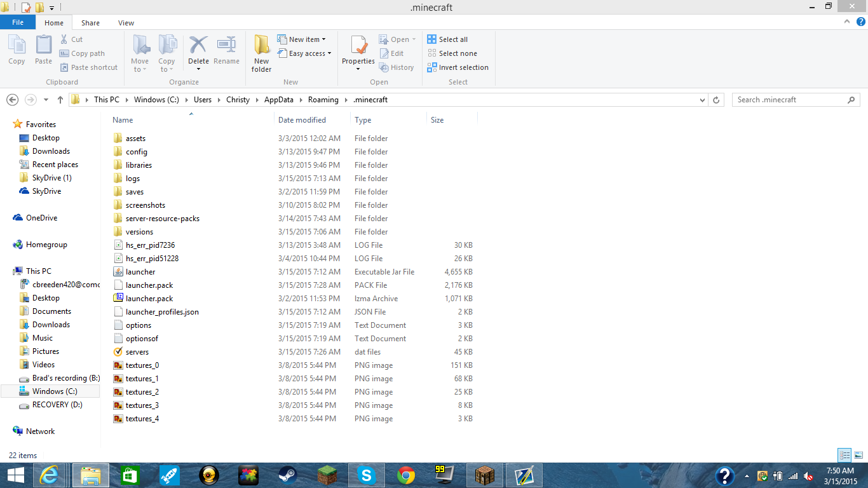The image size is (868, 488).
Task: Open Network in the navigation pane
Action: [x=40, y=431]
